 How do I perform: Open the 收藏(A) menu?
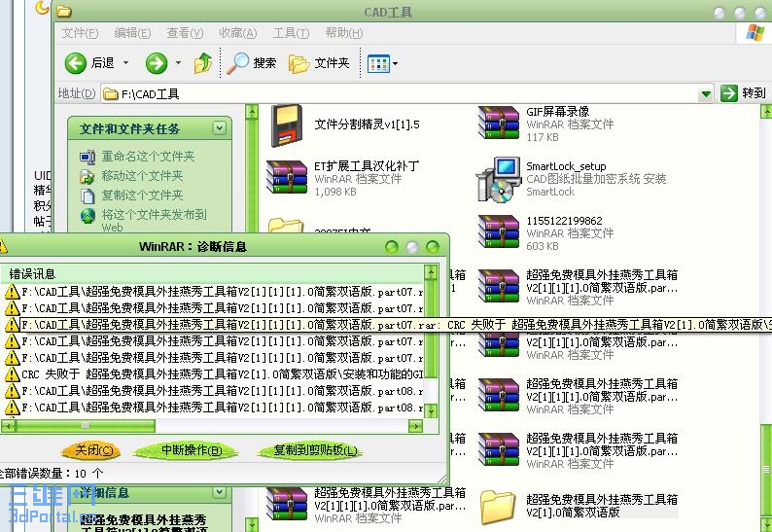[238, 33]
